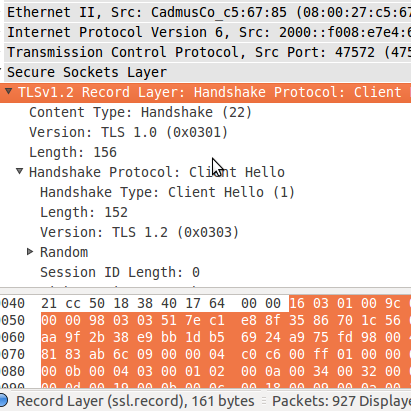Select the Length: 152 field

click(84, 212)
